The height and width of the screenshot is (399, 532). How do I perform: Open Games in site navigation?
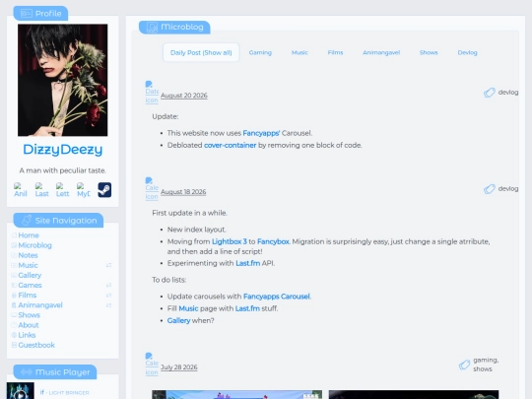pyautogui.click(x=30, y=285)
